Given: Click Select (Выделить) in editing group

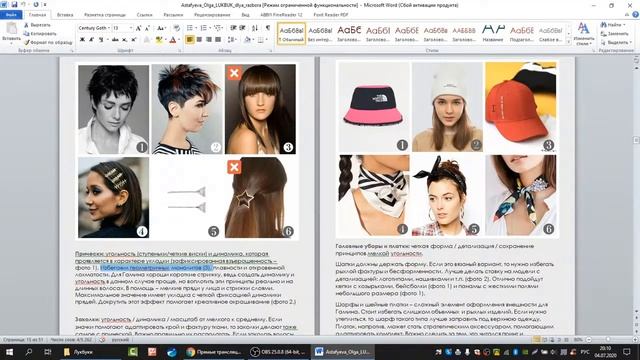Looking at the screenshot, I should pyautogui.click(x=616, y=42).
